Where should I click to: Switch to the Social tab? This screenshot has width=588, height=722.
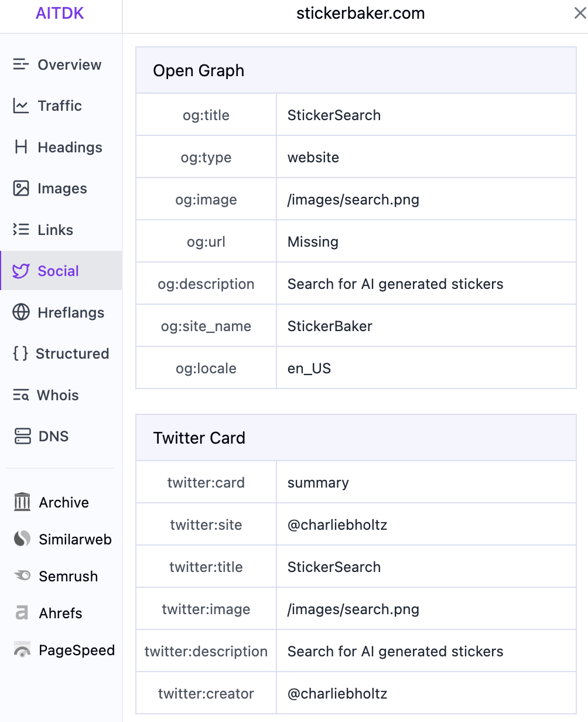pos(58,271)
